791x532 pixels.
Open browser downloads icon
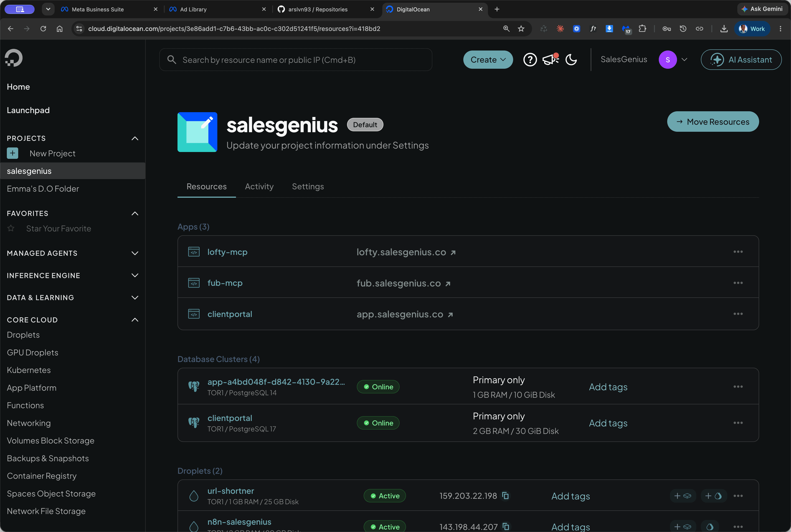coord(724,29)
